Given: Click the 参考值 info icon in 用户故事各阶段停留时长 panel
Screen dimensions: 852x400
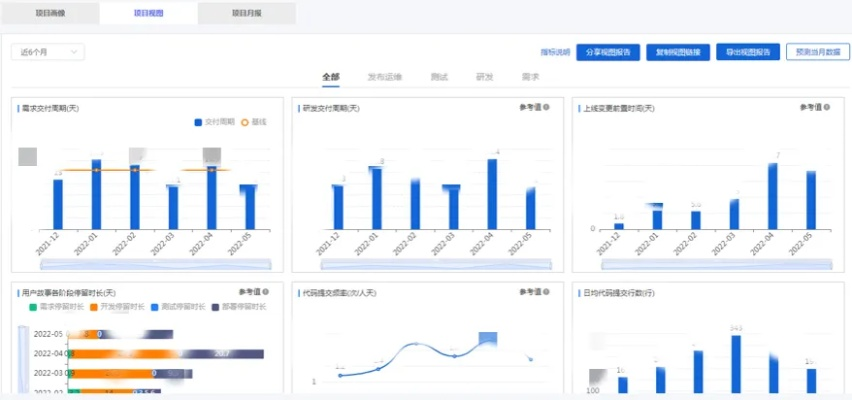Looking at the screenshot, I should 267,291.
